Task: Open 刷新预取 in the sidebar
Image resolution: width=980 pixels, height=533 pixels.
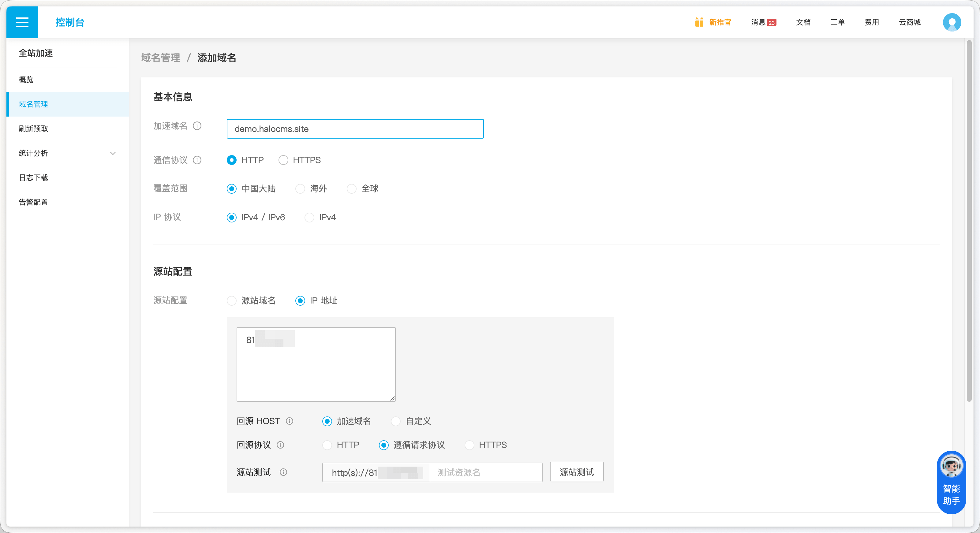Action: 33,129
